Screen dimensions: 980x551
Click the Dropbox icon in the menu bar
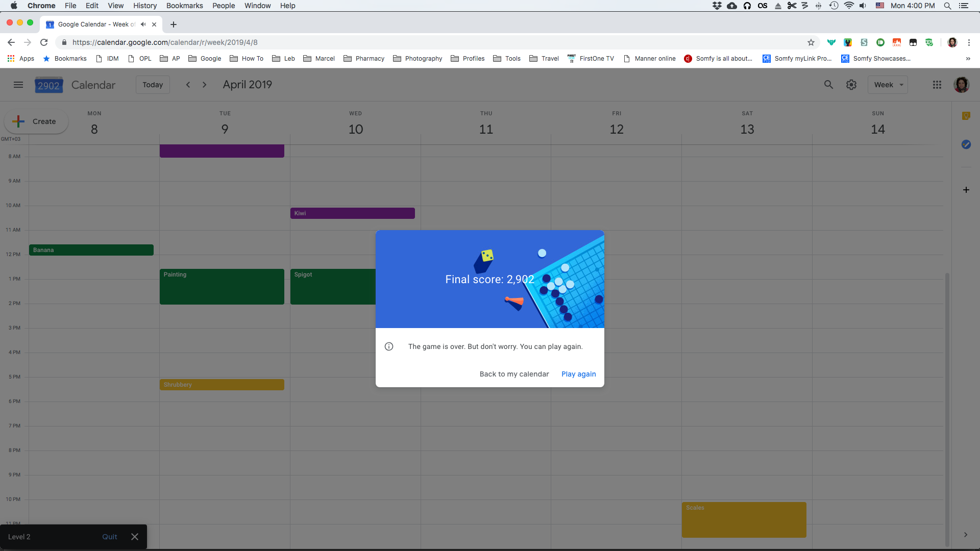717,6
